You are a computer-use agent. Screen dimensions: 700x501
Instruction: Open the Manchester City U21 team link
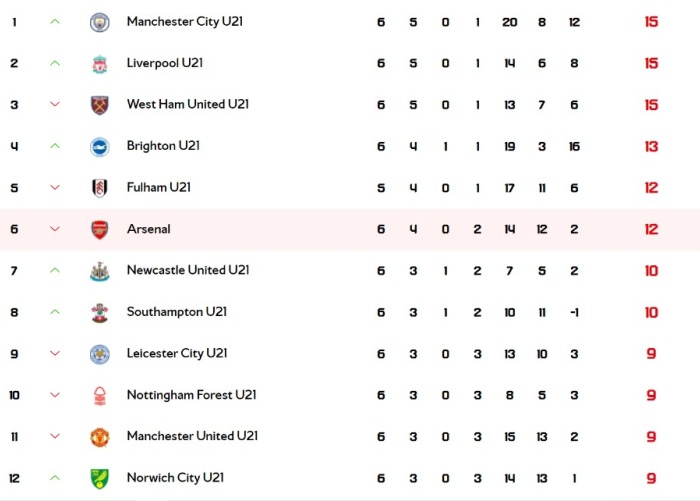click(x=185, y=21)
